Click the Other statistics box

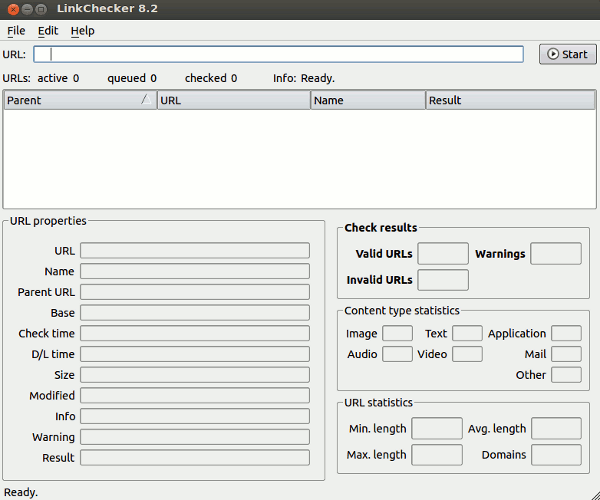coord(566,375)
